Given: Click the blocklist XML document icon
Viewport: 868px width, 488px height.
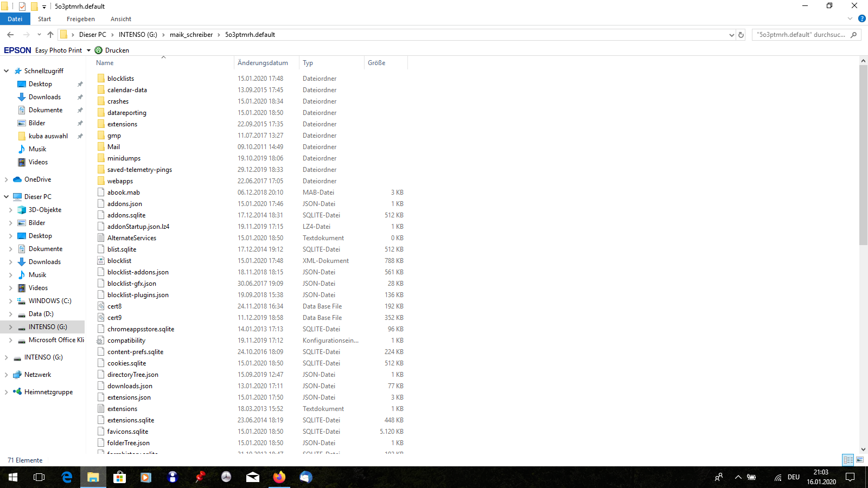Looking at the screenshot, I should 101,261.
